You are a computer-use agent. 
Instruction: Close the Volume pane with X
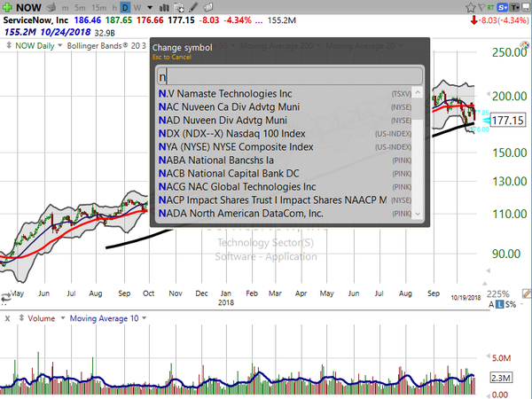click(x=7, y=317)
